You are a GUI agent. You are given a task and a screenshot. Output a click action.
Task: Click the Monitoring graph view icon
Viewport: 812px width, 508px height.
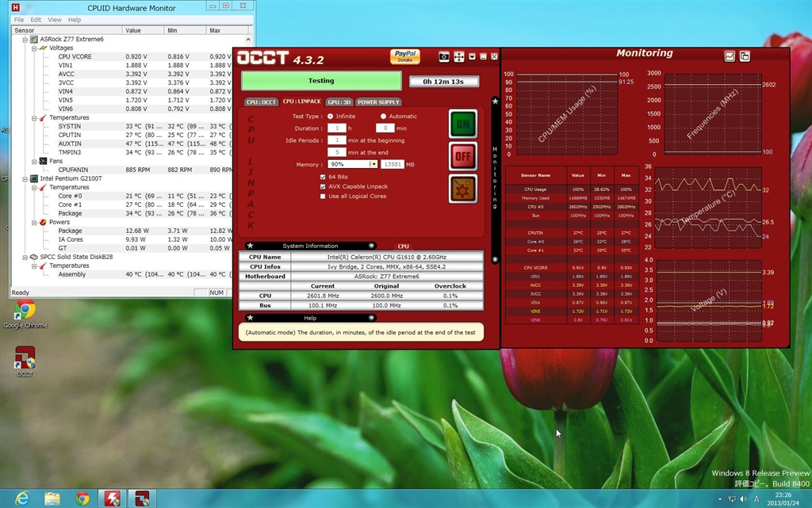730,56
